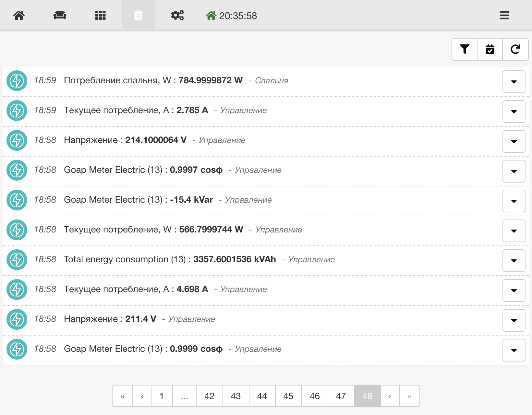Click the filter funnel button
The image size is (532, 415).
[465, 49]
